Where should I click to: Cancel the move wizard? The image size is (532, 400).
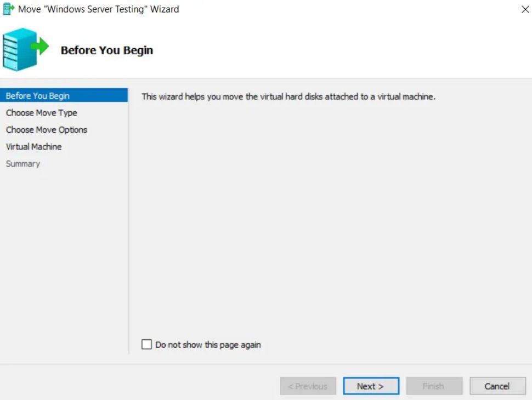[x=497, y=386]
